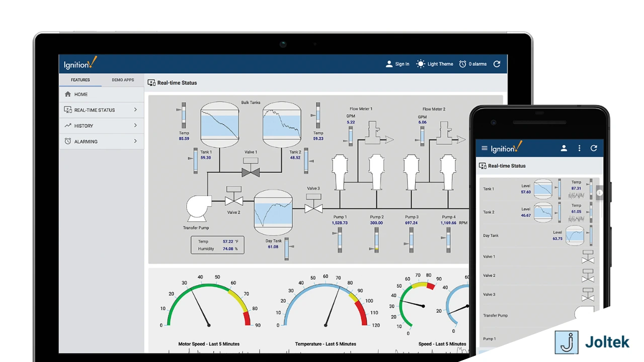Open the Alarming menu item
The image size is (644, 362).
[x=102, y=141]
